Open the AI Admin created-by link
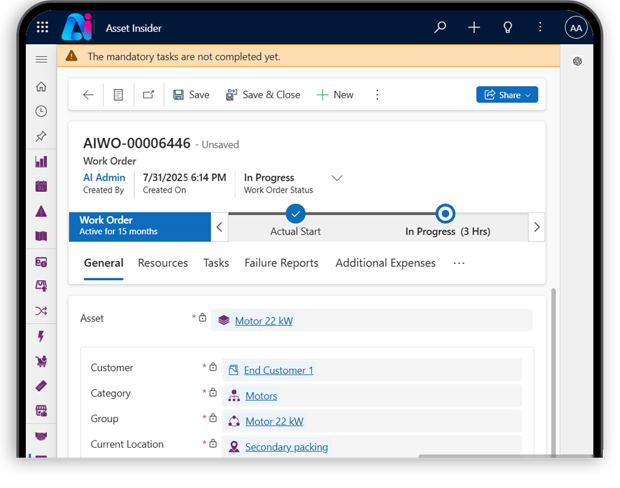This screenshot has height=488, width=620. pos(104,178)
